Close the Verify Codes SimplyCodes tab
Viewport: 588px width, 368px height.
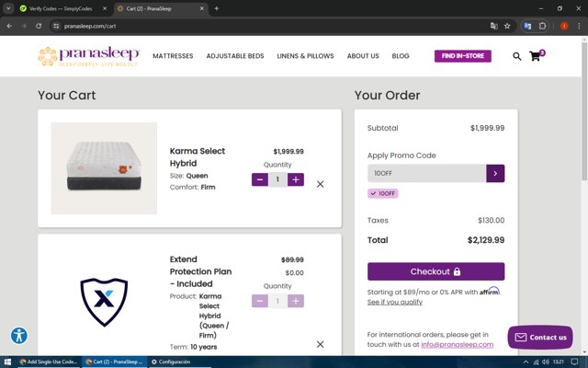coord(105,8)
